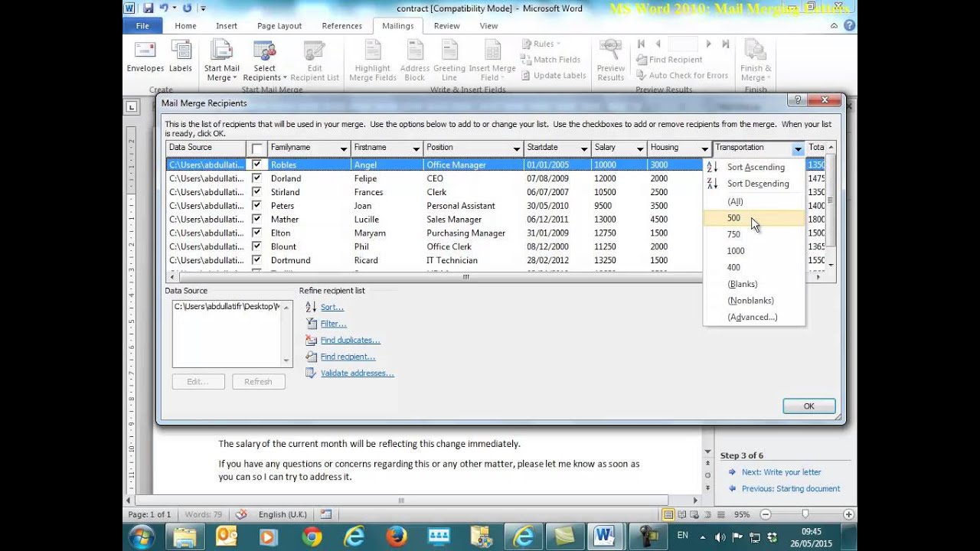Click the Find duplicates... link
Screen dimensions: 980x551
coord(350,340)
